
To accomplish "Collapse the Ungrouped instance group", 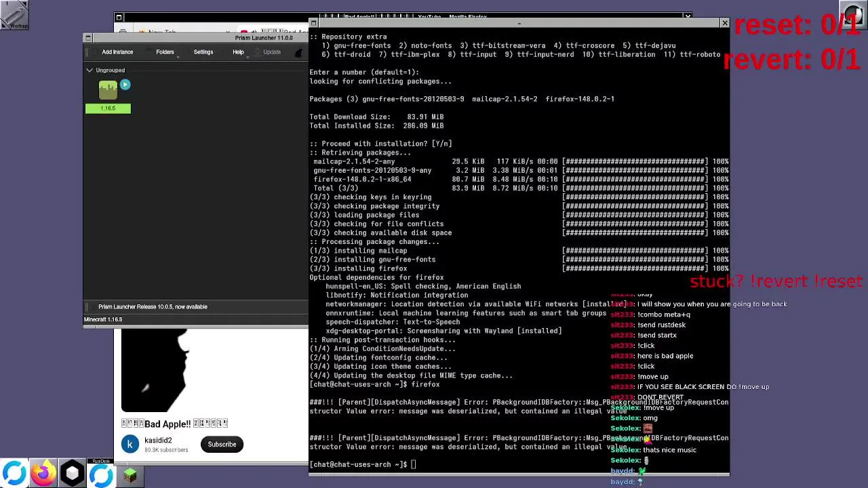I will [x=90, y=70].
